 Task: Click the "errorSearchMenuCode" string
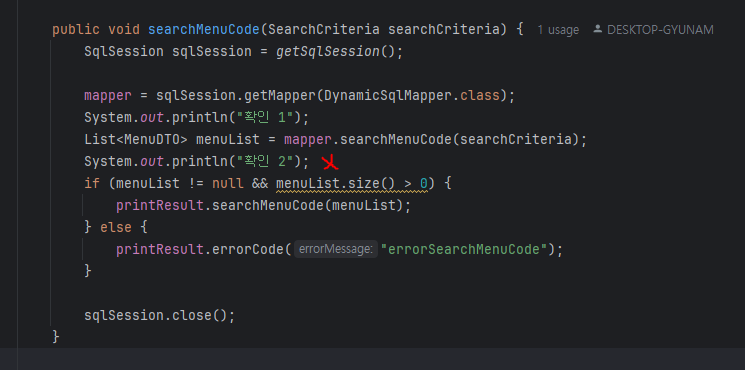pos(465,249)
